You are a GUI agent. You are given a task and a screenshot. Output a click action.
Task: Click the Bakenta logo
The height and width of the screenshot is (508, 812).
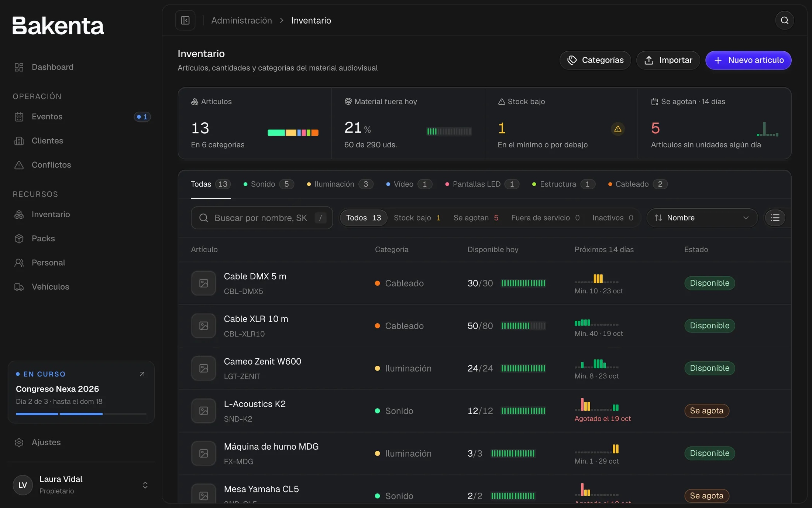(58, 25)
